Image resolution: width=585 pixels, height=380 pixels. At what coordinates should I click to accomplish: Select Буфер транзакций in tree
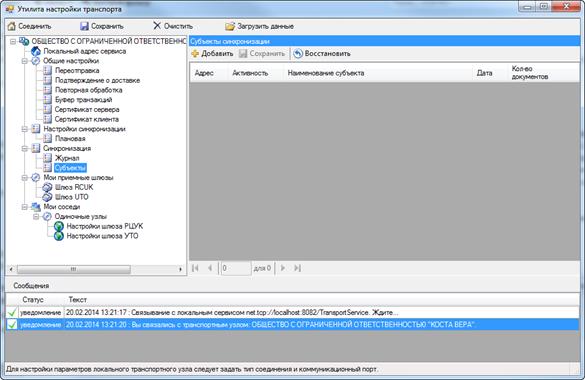(x=84, y=100)
